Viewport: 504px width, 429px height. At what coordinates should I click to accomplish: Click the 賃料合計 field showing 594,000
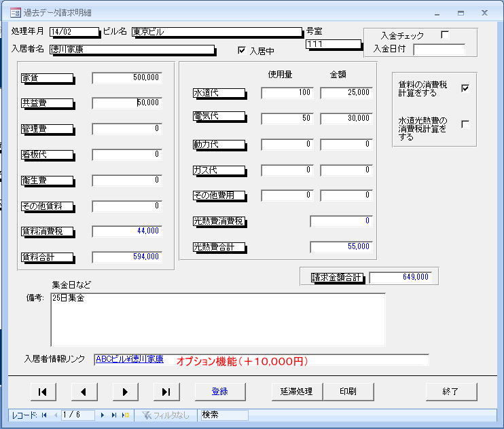coord(127,257)
